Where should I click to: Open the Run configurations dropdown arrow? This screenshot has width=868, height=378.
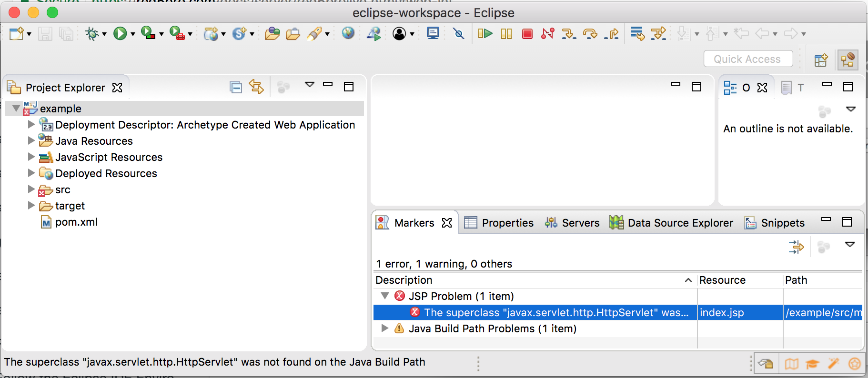pos(132,34)
